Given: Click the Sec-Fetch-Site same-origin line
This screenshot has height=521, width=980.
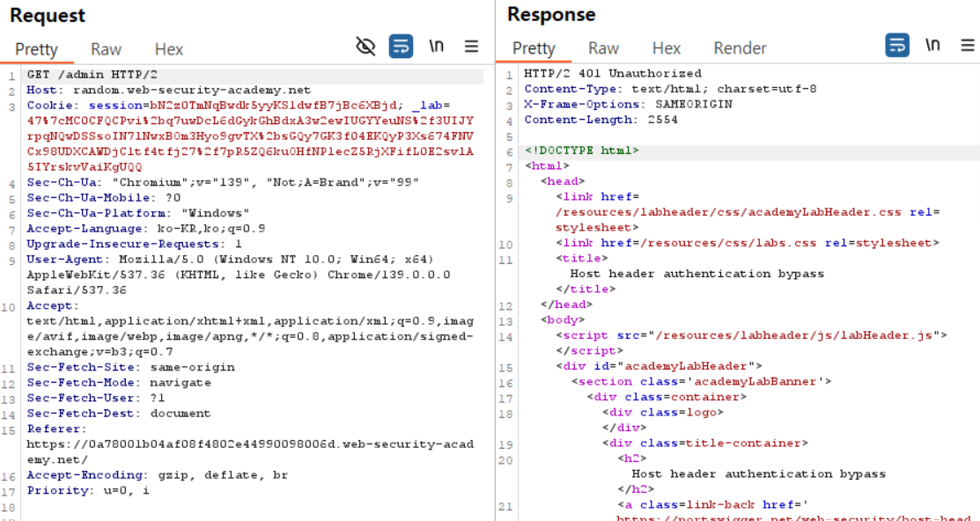Looking at the screenshot, I should click(x=130, y=367).
